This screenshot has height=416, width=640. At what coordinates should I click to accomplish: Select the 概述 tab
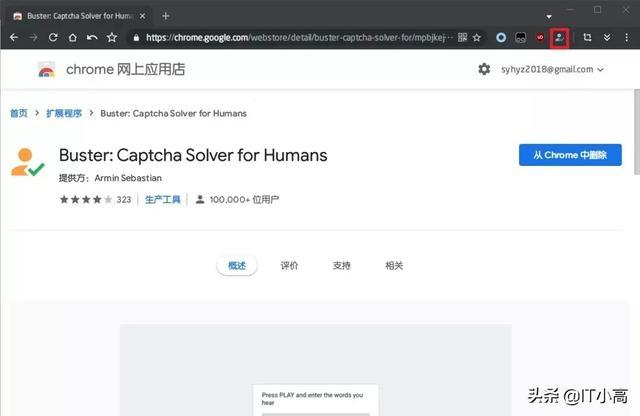pyautogui.click(x=237, y=266)
